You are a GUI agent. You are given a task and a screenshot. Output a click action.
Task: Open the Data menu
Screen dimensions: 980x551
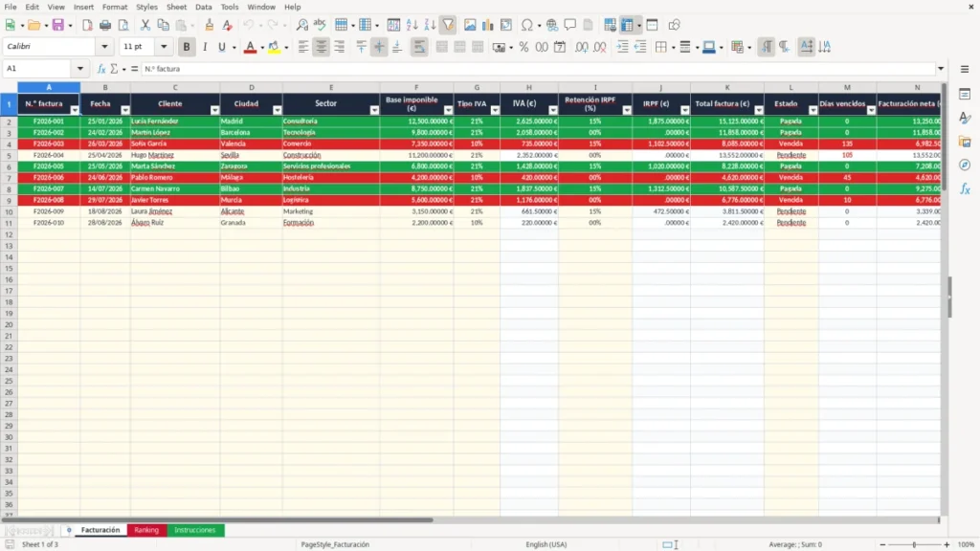click(x=203, y=7)
